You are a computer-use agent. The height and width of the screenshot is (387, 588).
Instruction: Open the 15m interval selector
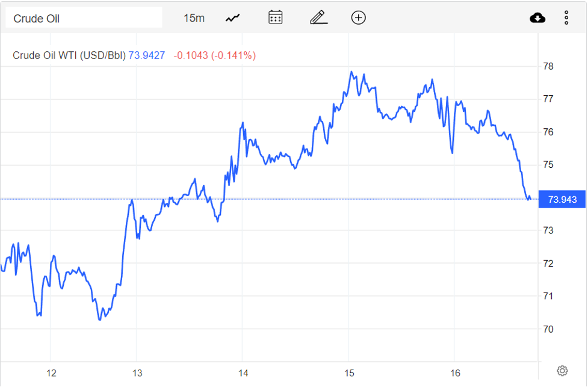(x=194, y=18)
